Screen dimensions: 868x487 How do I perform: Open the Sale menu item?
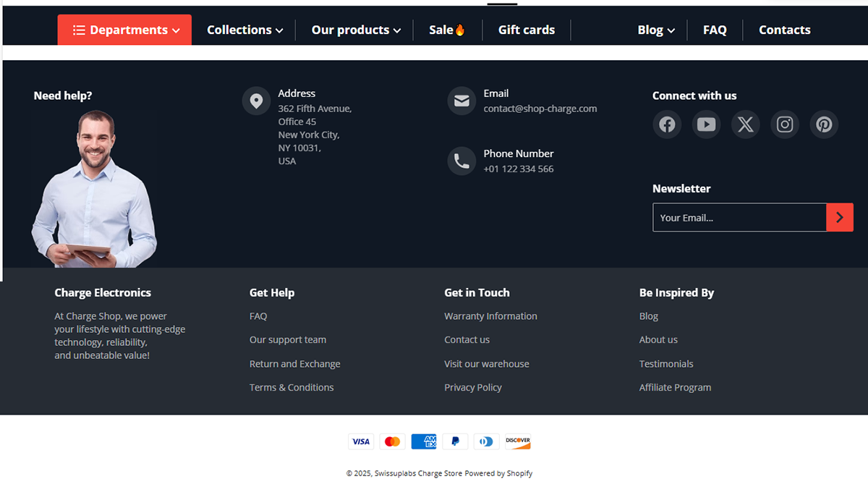(x=447, y=30)
